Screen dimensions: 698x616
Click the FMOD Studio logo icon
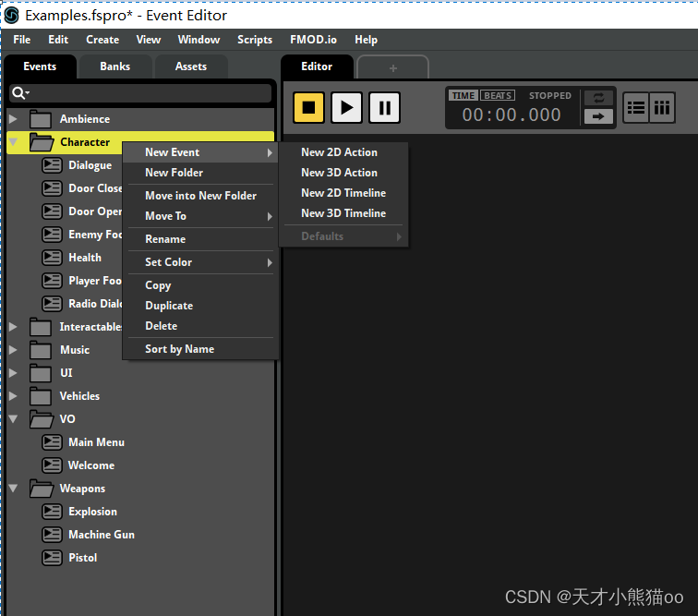12,15
